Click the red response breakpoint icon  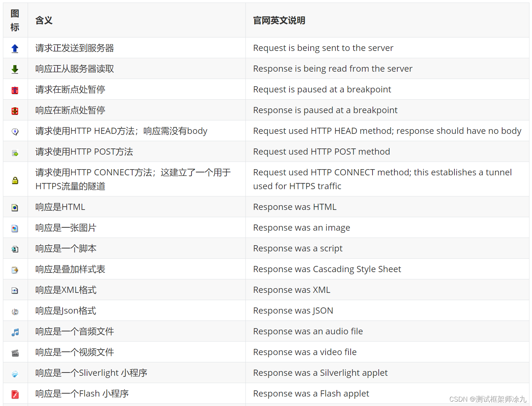(x=15, y=111)
